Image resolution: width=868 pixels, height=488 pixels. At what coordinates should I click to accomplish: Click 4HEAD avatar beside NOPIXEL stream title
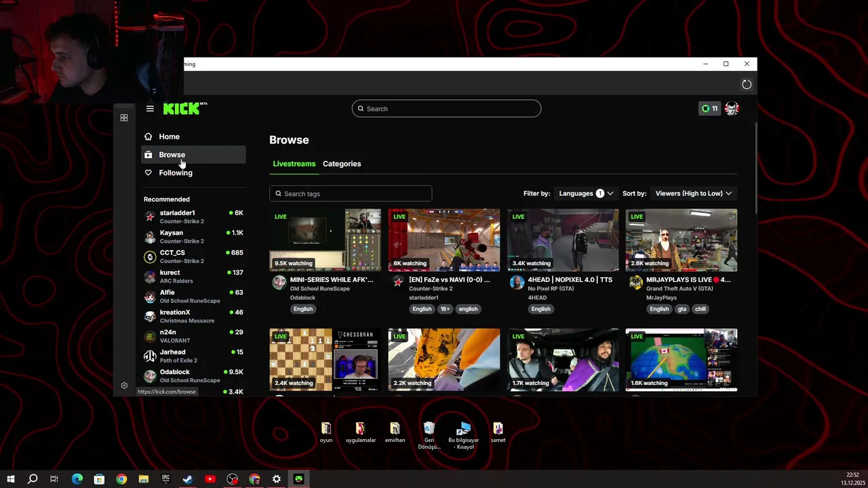tap(517, 283)
